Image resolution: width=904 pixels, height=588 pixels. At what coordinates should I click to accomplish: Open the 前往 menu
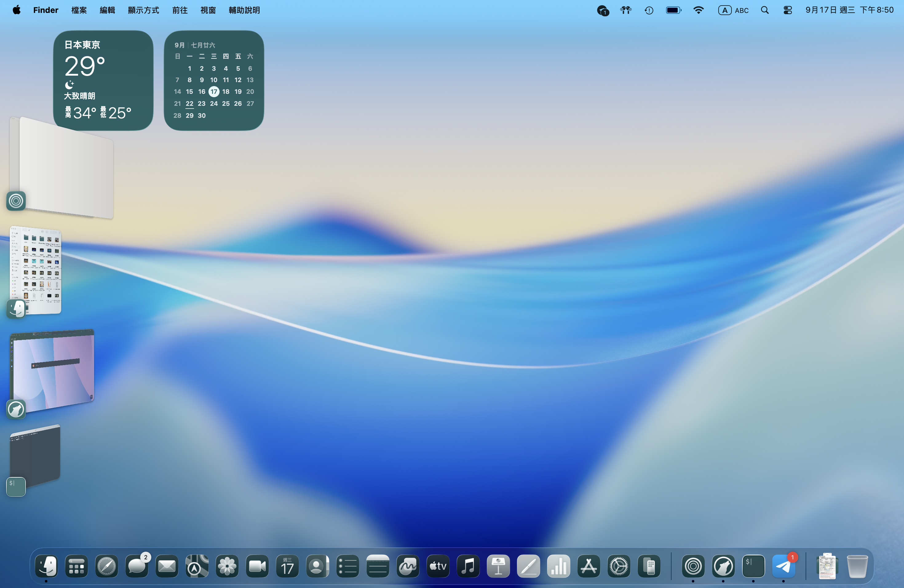click(180, 10)
